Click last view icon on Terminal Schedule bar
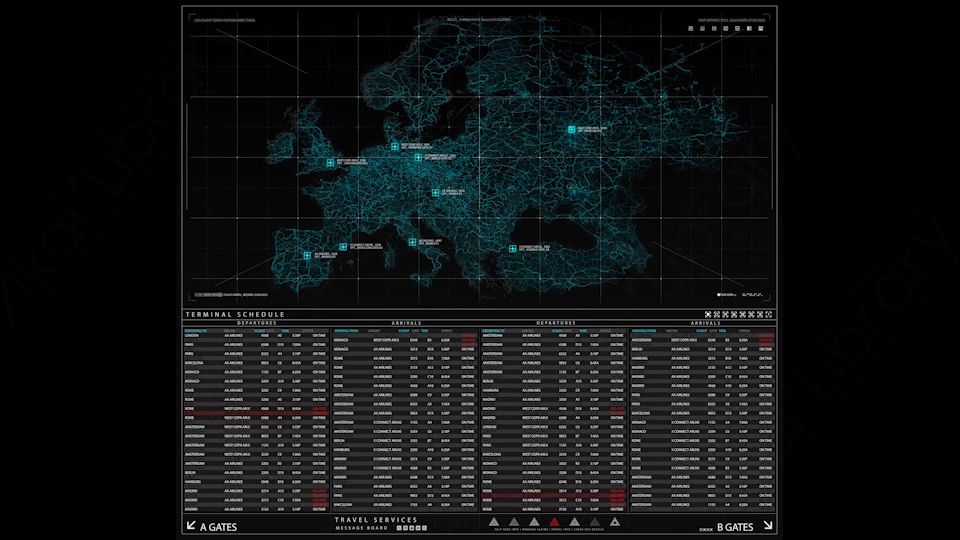The height and width of the screenshot is (540, 960). pos(769,315)
